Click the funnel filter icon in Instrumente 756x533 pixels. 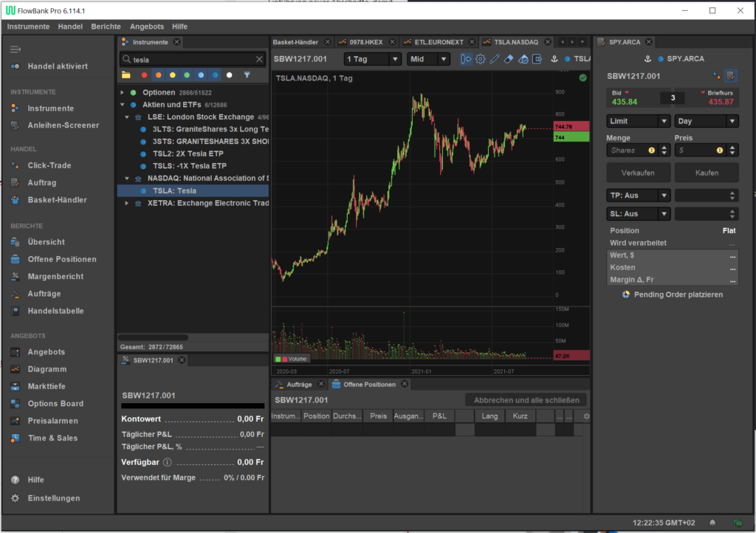point(247,75)
